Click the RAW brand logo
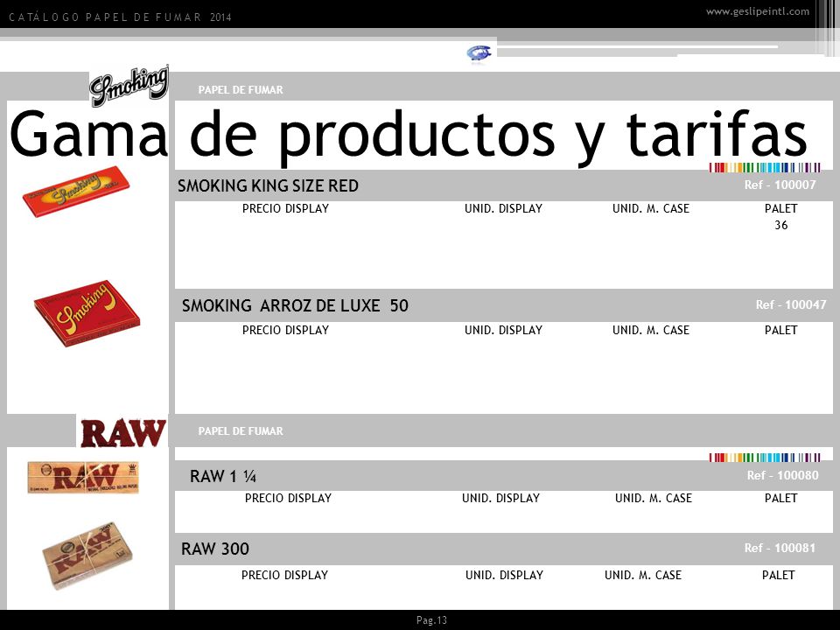The height and width of the screenshot is (630, 840). (x=122, y=433)
